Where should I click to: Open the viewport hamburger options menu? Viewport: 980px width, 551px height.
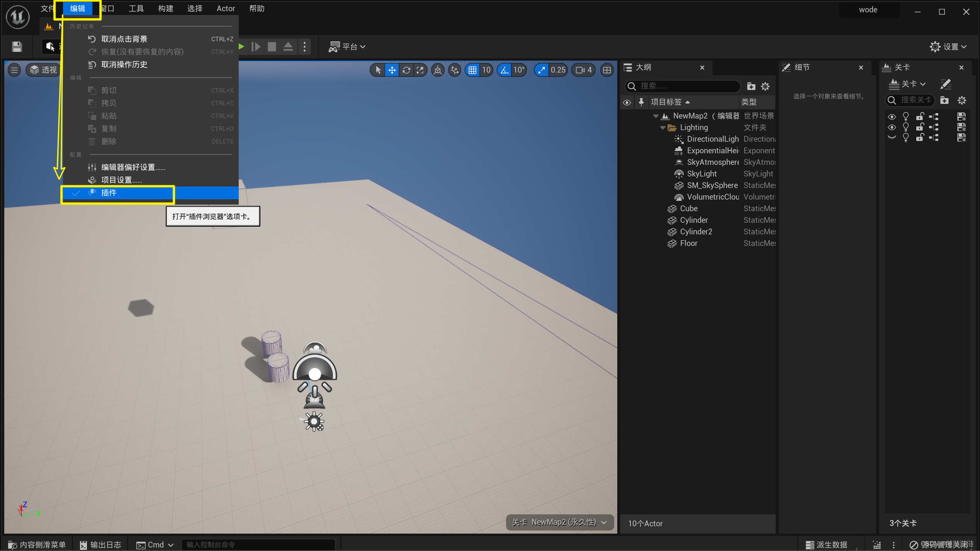tap(14, 70)
